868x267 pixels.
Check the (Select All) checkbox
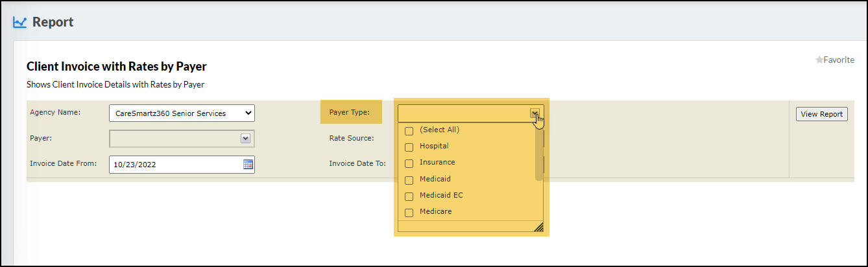click(409, 130)
